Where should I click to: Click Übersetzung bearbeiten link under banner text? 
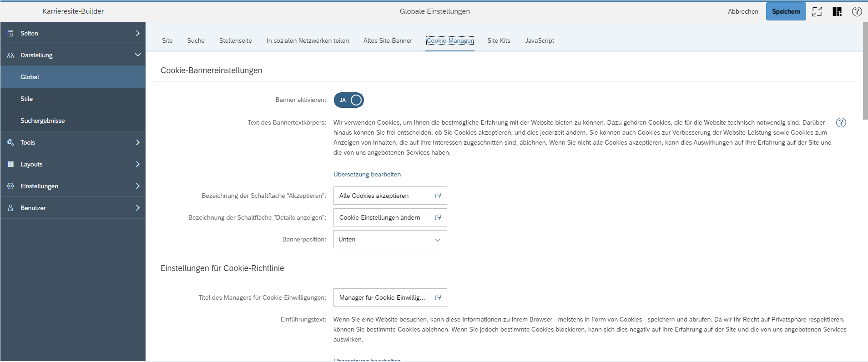coord(367,174)
